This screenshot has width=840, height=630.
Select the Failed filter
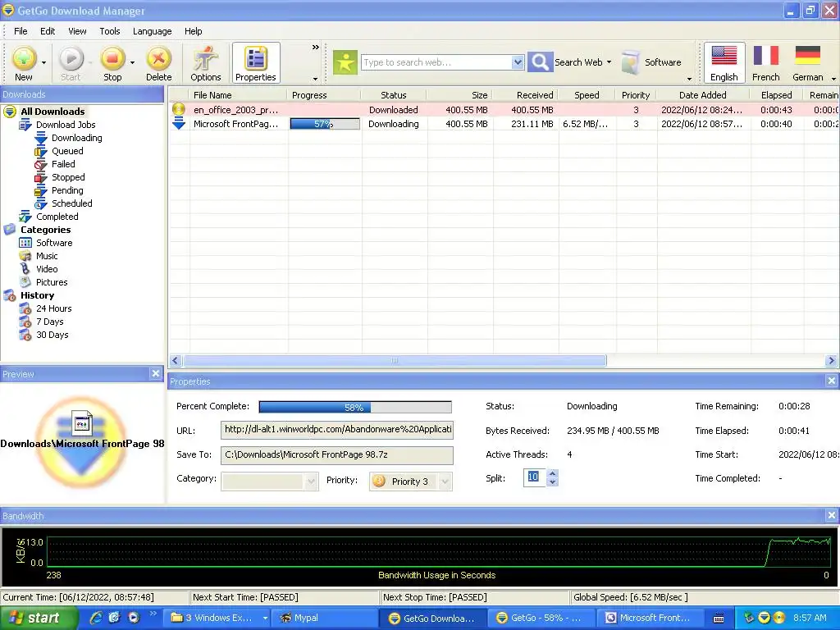click(x=63, y=164)
